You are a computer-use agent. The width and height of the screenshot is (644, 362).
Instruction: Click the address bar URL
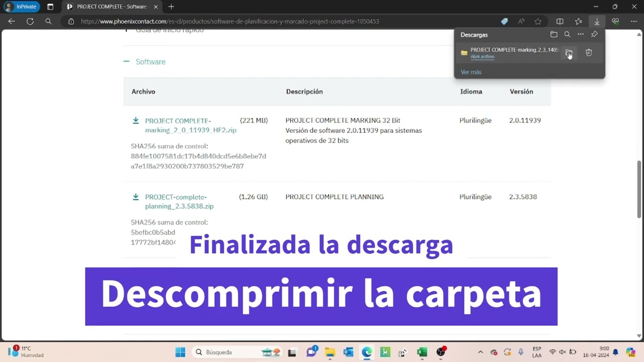pyautogui.click(x=230, y=22)
